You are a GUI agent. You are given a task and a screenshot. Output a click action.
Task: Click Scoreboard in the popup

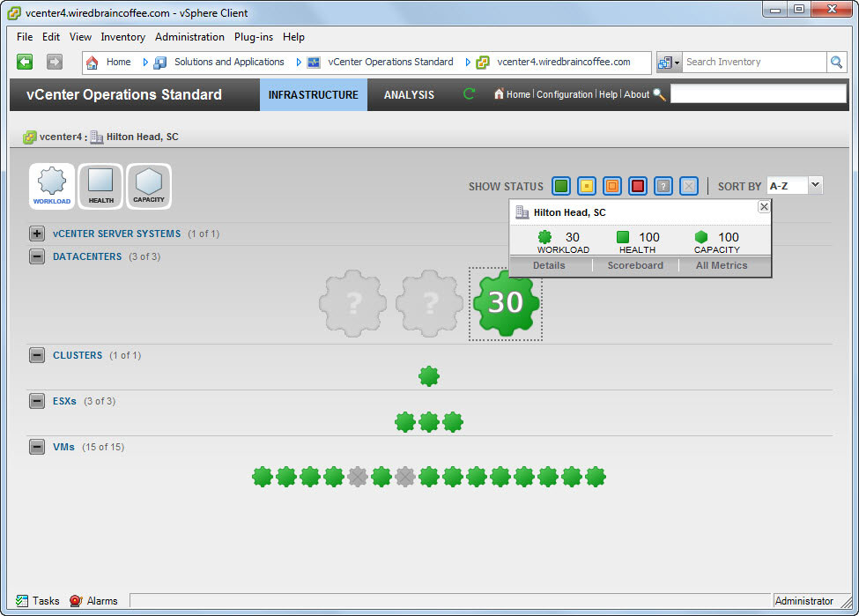coord(635,266)
